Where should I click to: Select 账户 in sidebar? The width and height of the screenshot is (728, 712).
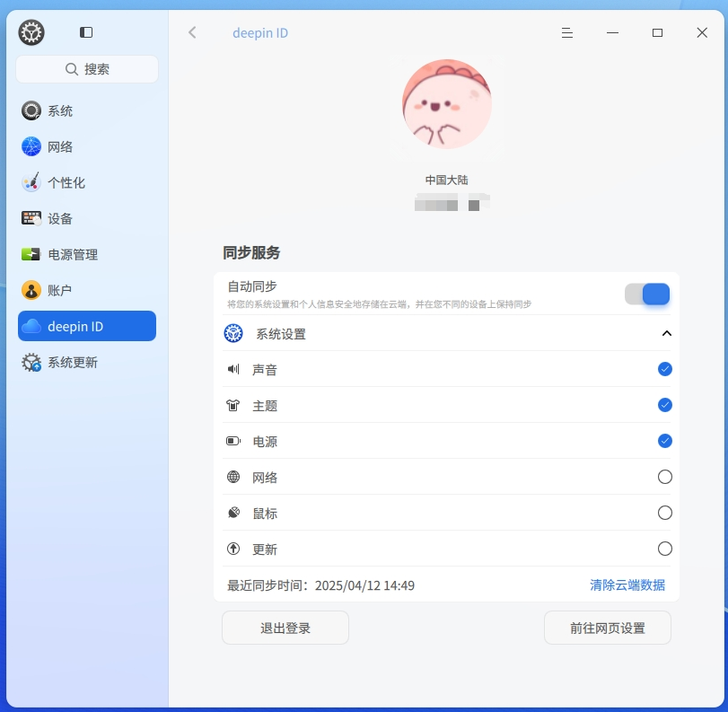(87, 290)
